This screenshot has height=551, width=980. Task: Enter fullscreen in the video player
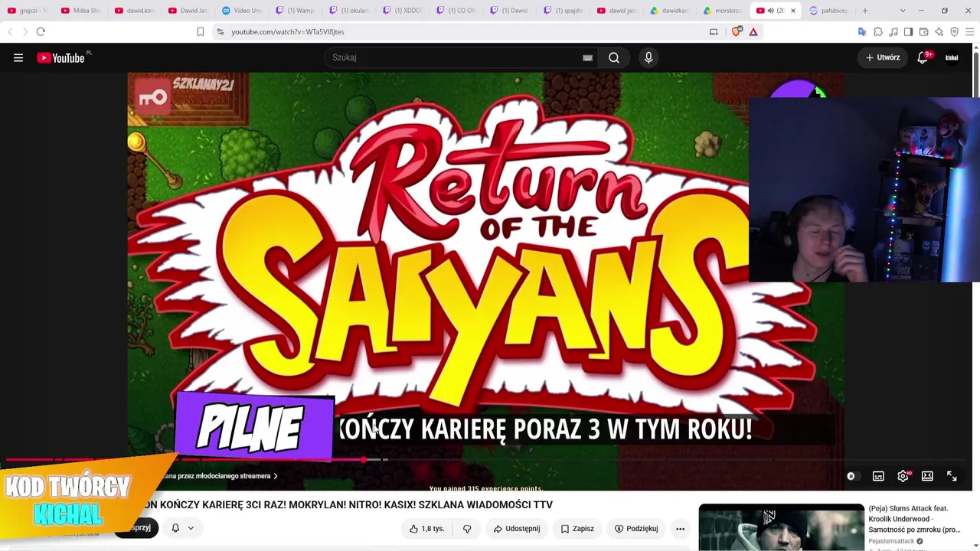pyautogui.click(x=952, y=476)
